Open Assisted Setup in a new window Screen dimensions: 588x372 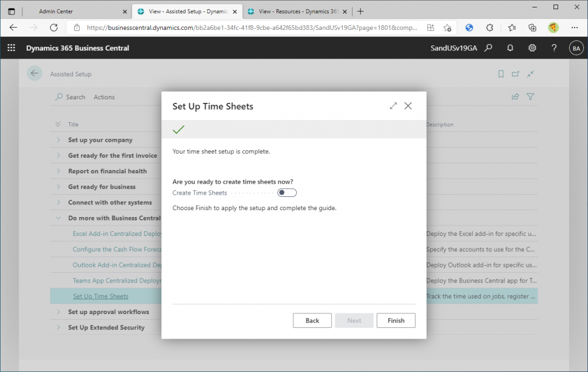pos(516,74)
